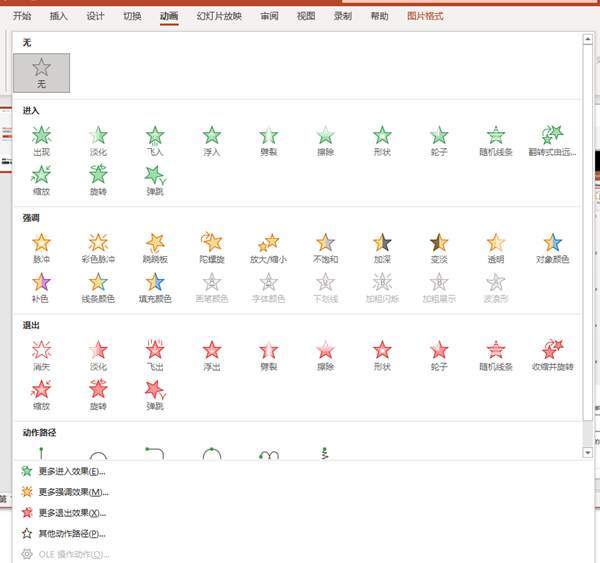This screenshot has width=600, height=563.
Task: Choose the 填充颜色 emphasis effect
Action: (155, 287)
